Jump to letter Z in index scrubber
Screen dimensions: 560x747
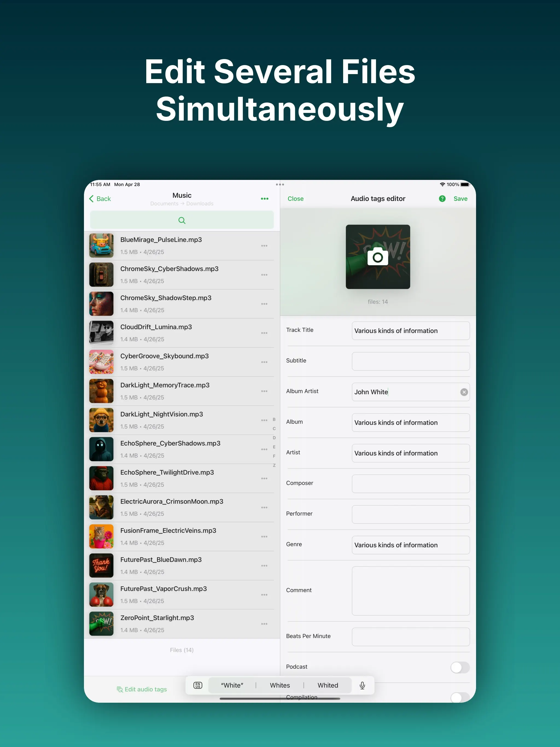point(274,465)
